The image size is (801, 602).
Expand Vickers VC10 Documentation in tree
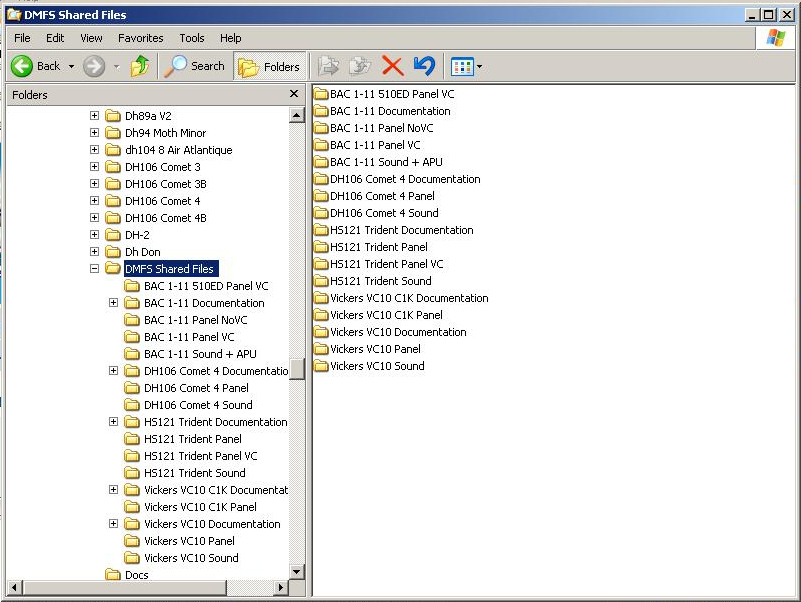(x=113, y=524)
